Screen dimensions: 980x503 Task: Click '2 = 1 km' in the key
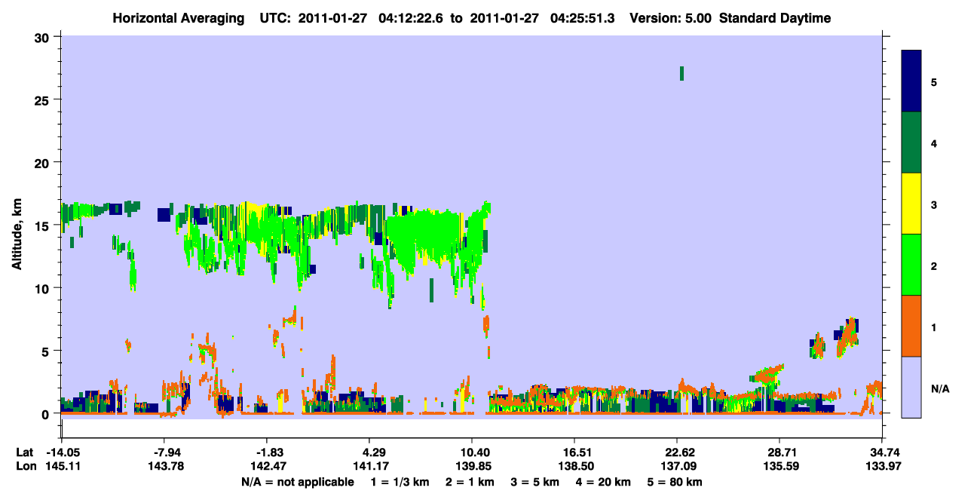coord(470,482)
